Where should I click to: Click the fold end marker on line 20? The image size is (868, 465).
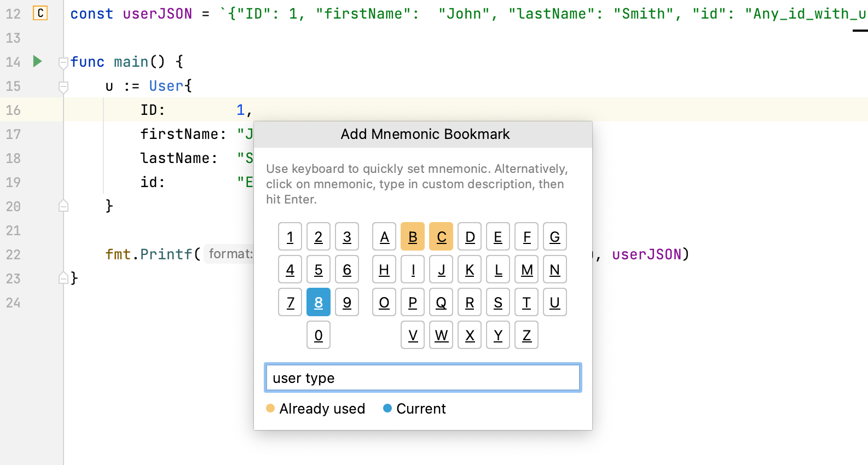pos(63,206)
